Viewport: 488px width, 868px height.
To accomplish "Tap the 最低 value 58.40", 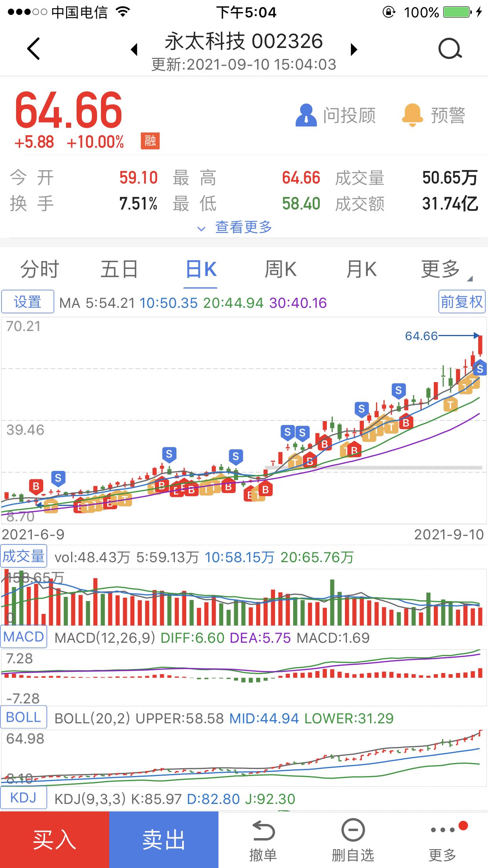I will coord(301,204).
